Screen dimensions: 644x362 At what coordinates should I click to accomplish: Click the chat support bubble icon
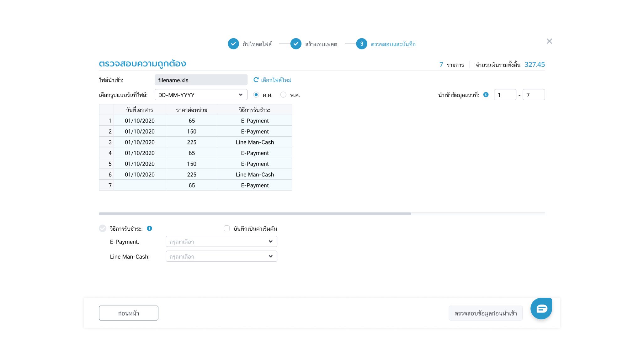click(x=541, y=309)
